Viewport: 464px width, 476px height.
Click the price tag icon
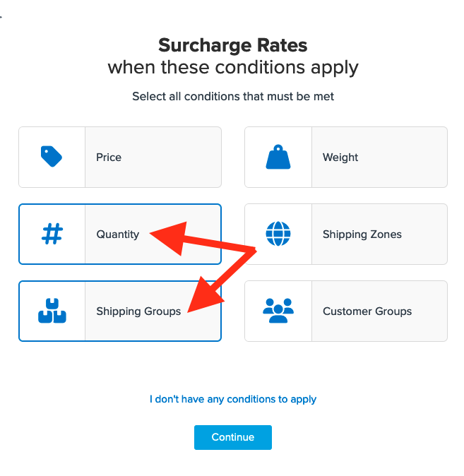(x=52, y=157)
